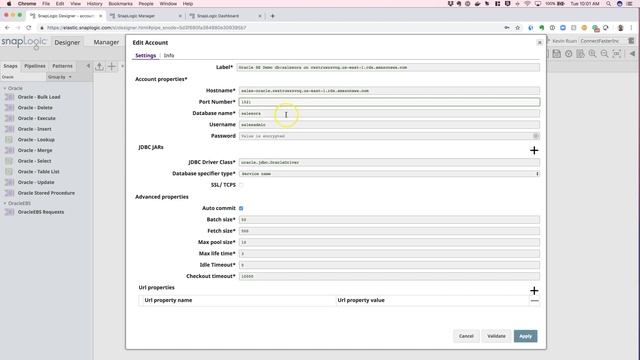Image resolution: width=640 pixels, height=360 pixels.
Task: Select the Snaps tab
Action: click(10, 66)
